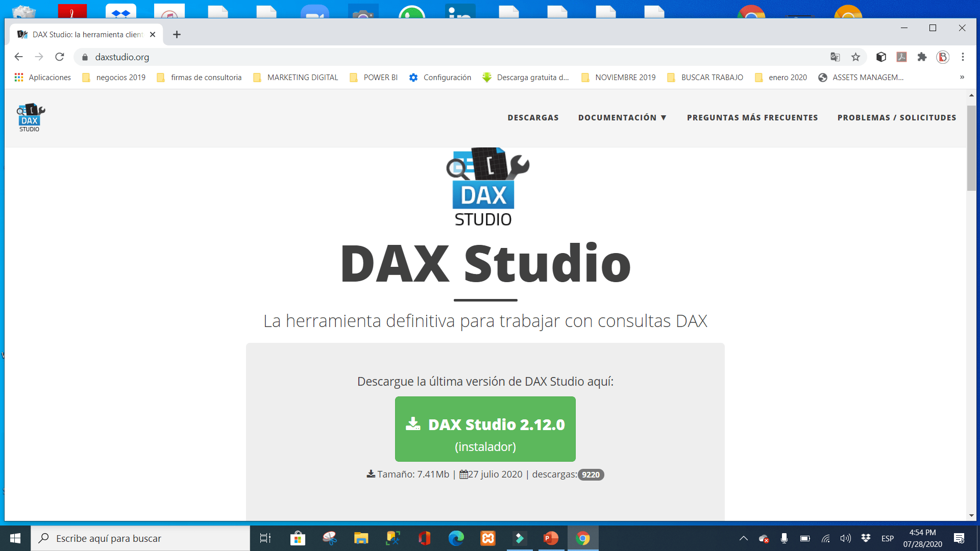Open the Chrome three-dot menu
Viewport: 980px width, 551px height.
pyautogui.click(x=963, y=57)
